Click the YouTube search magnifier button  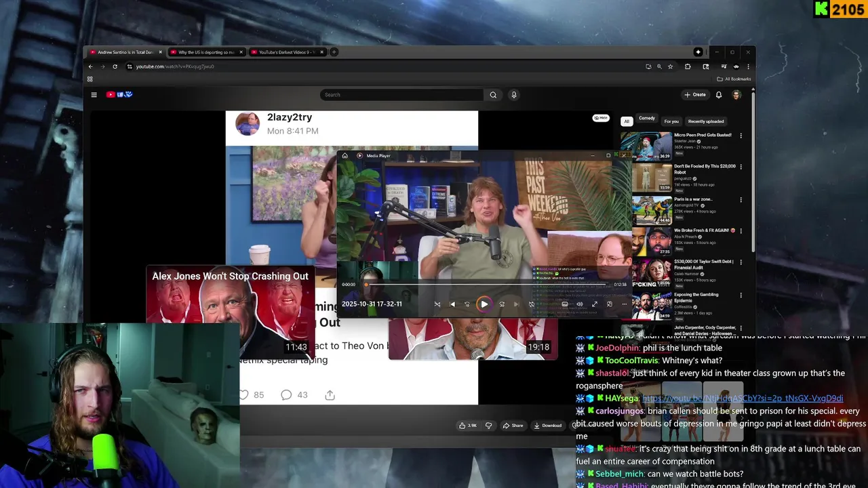(493, 95)
